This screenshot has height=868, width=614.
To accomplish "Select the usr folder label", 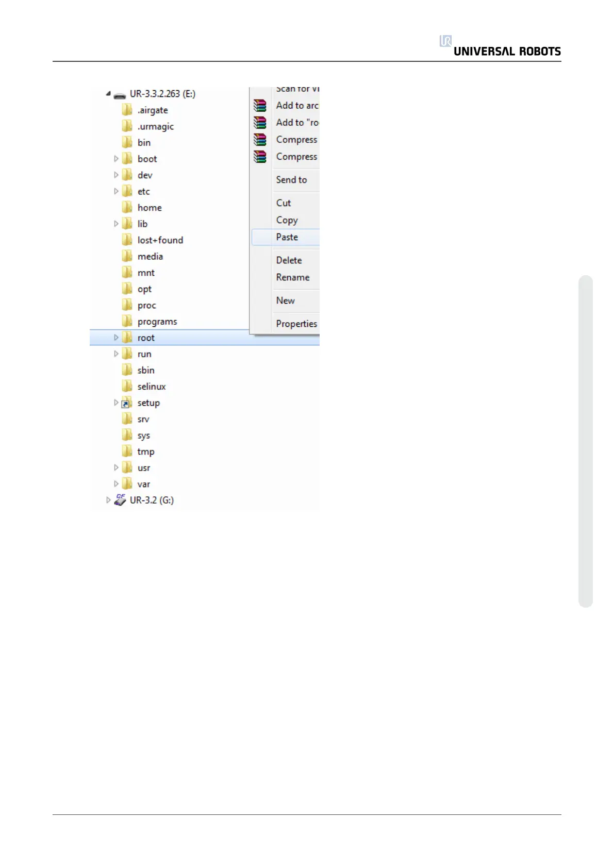I will tap(144, 468).
